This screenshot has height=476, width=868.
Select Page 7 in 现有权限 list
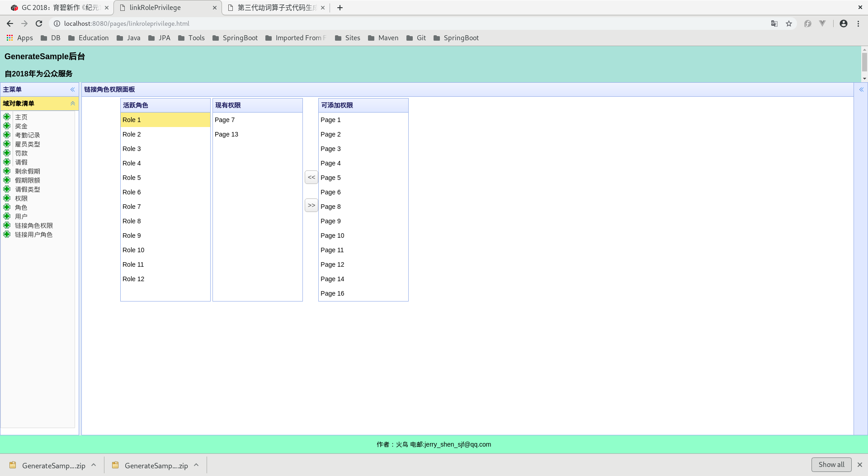(x=258, y=120)
